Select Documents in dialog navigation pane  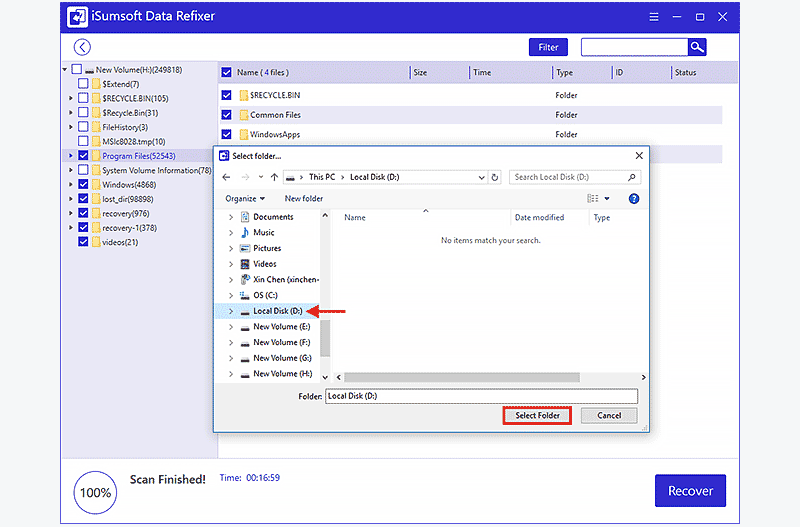[273, 217]
